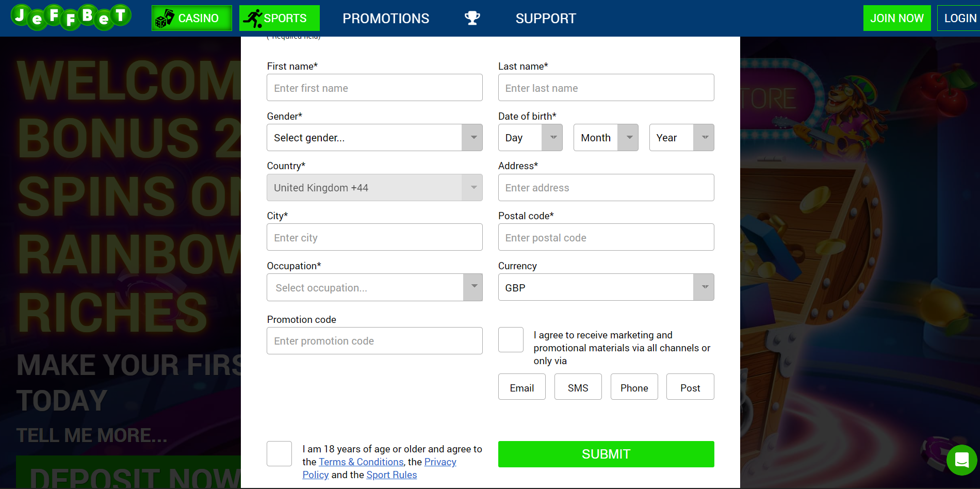
Task: Click the green SUBMIT button
Action: pos(606,454)
